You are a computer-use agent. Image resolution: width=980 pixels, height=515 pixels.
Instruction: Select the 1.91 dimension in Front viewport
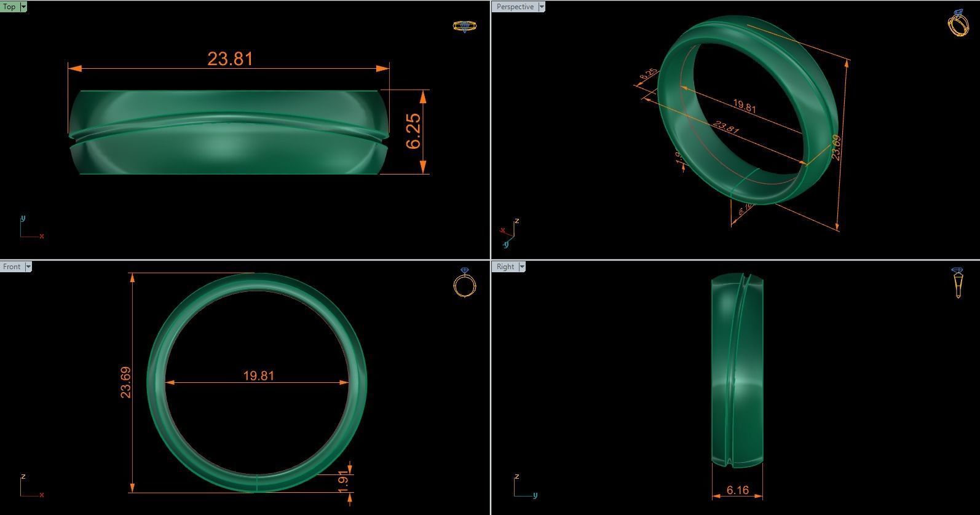pos(344,481)
